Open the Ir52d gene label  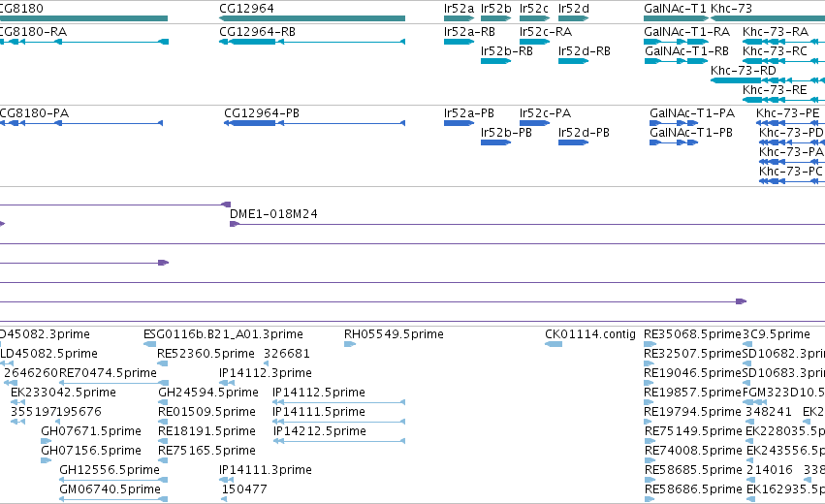(574, 9)
